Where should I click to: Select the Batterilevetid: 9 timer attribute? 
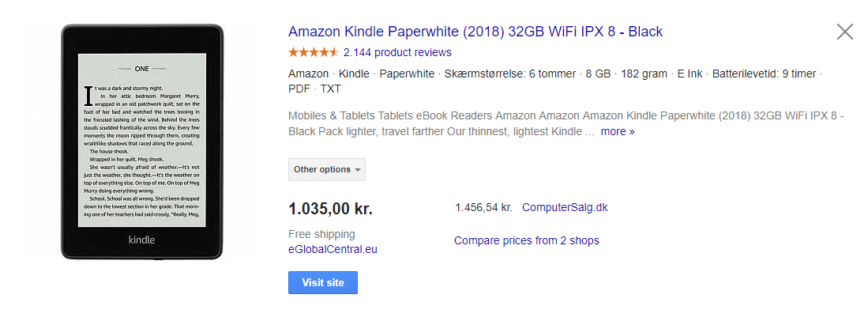click(x=764, y=74)
